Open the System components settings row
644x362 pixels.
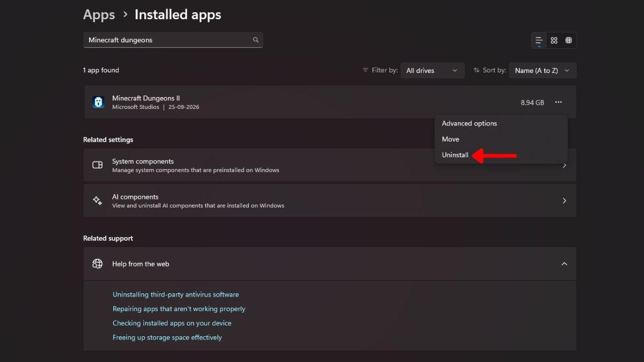(330, 165)
